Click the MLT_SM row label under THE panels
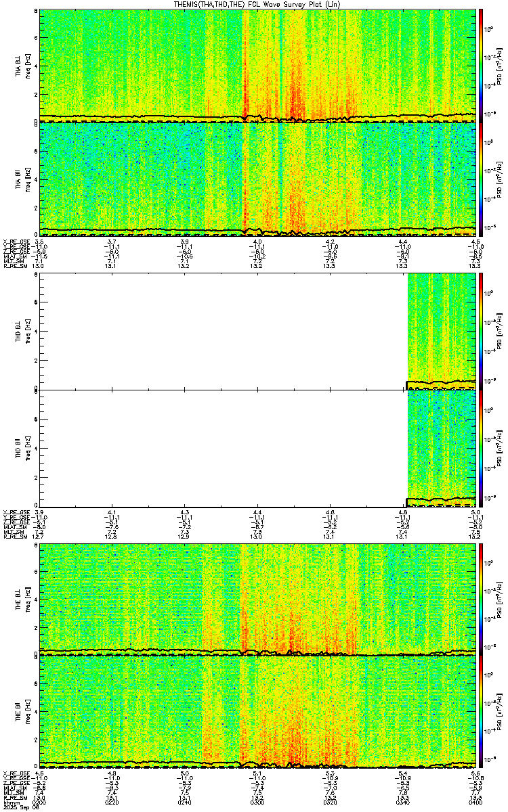 point(12,792)
